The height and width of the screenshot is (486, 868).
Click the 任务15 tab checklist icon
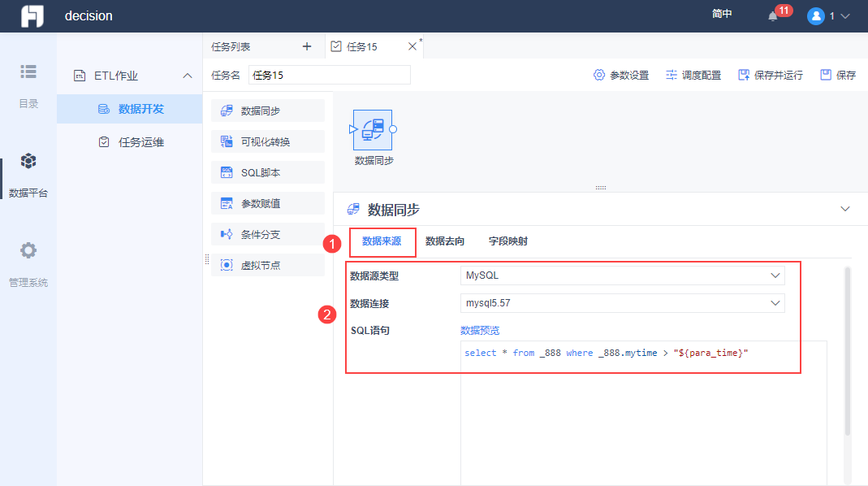click(336, 46)
